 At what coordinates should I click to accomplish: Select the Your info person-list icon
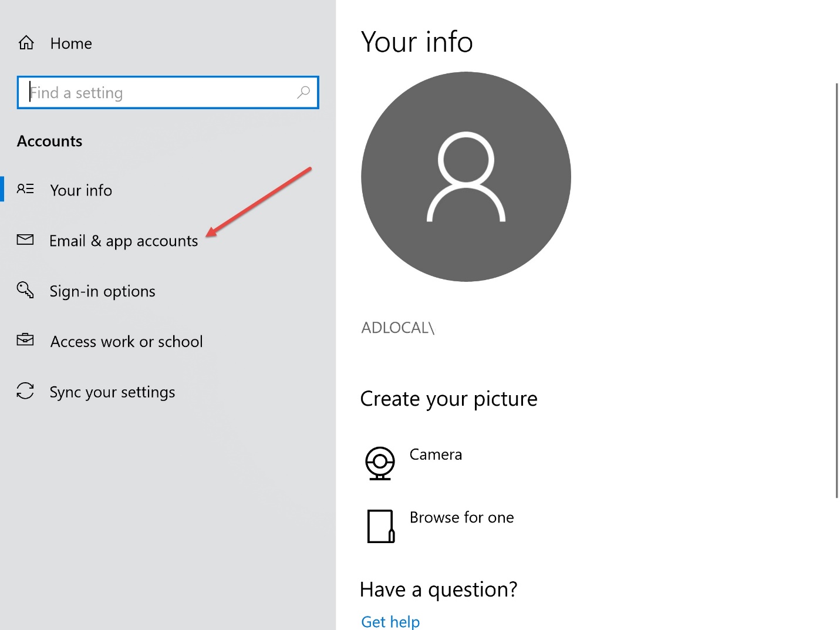tap(25, 189)
